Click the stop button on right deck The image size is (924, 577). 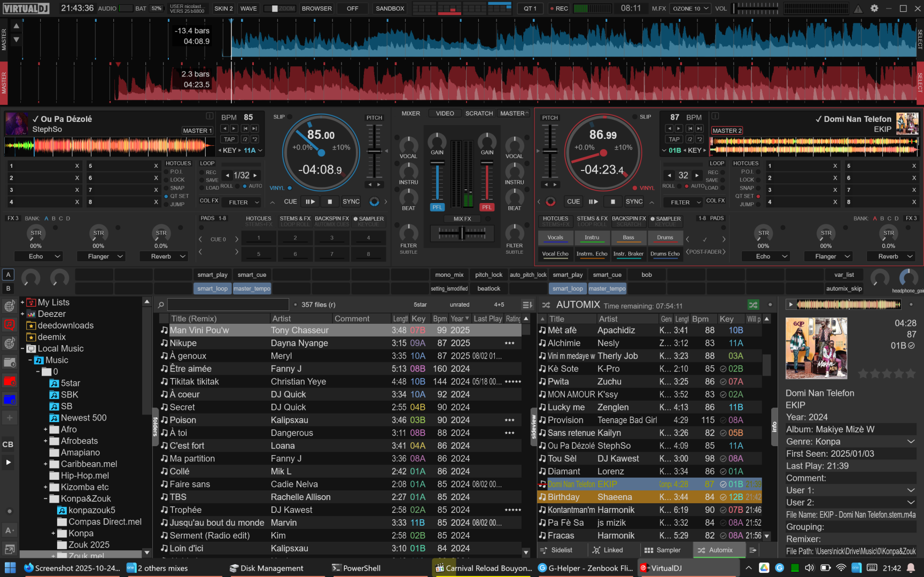click(613, 201)
